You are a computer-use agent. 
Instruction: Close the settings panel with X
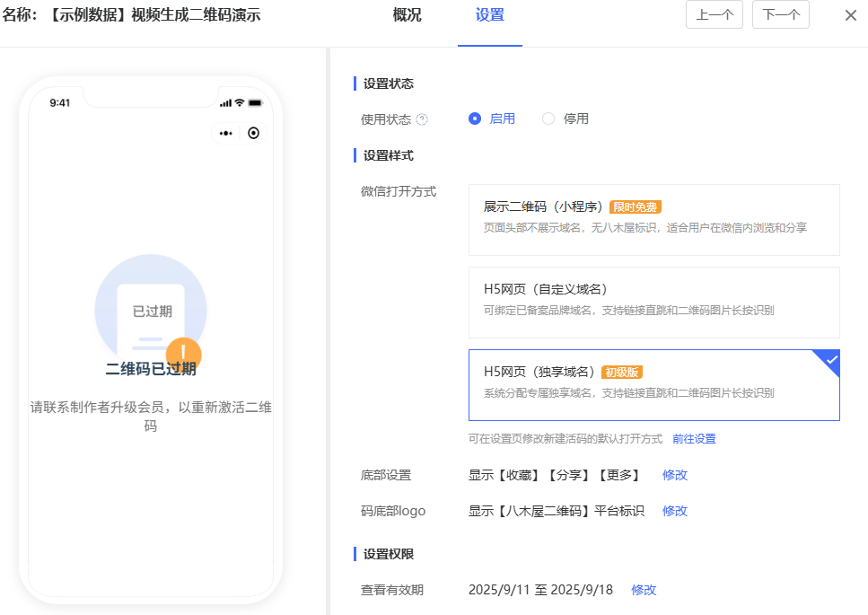click(850, 15)
